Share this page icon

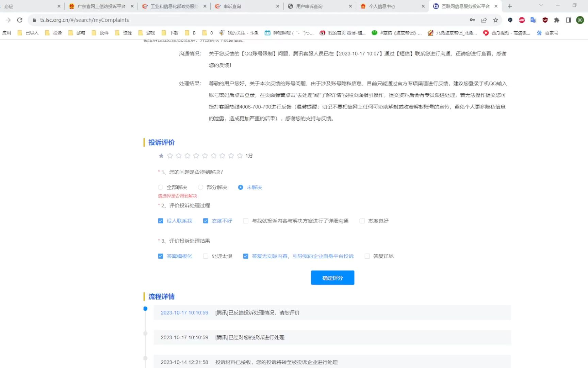pyautogui.click(x=484, y=20)
